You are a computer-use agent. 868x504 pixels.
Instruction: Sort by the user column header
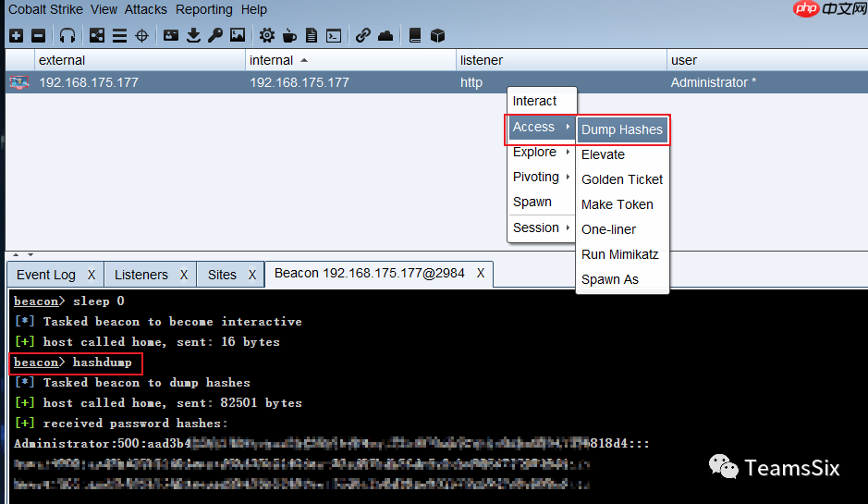click(x=767, y=60)
